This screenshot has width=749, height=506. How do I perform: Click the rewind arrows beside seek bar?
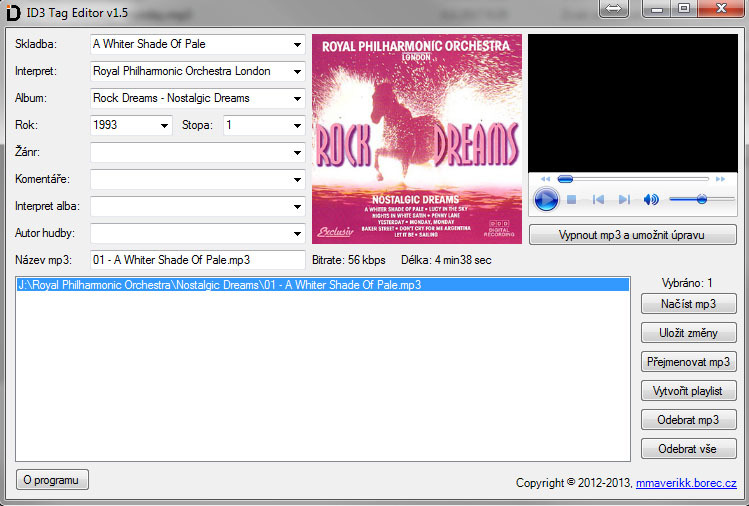coord(546,179)
